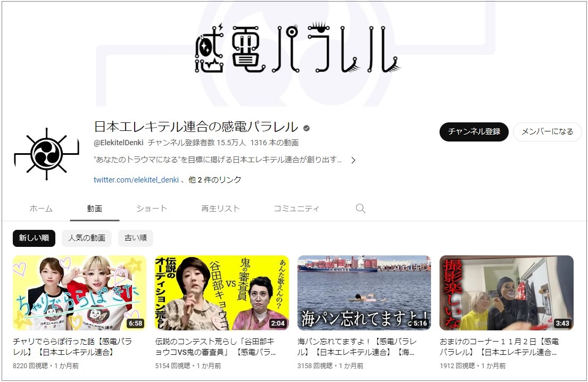588x382 pixels.
Task: Open the 撮影楽しいな video thumbnail
Action: [507, 293]
